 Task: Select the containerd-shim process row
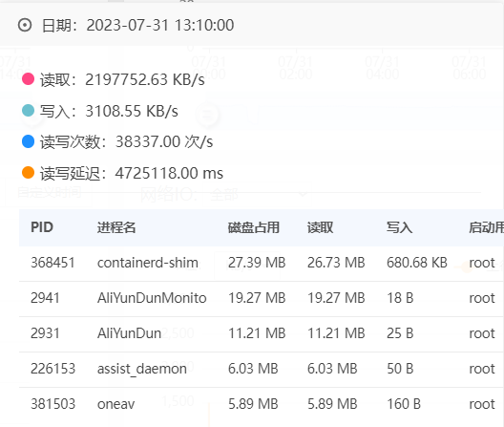point(262,263)
